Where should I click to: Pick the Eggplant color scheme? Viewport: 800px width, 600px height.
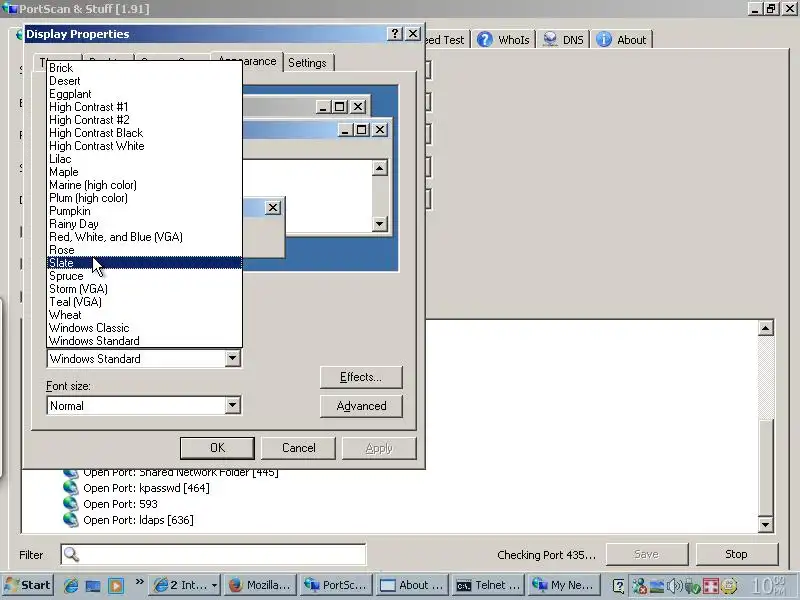[x=144, y=94]
